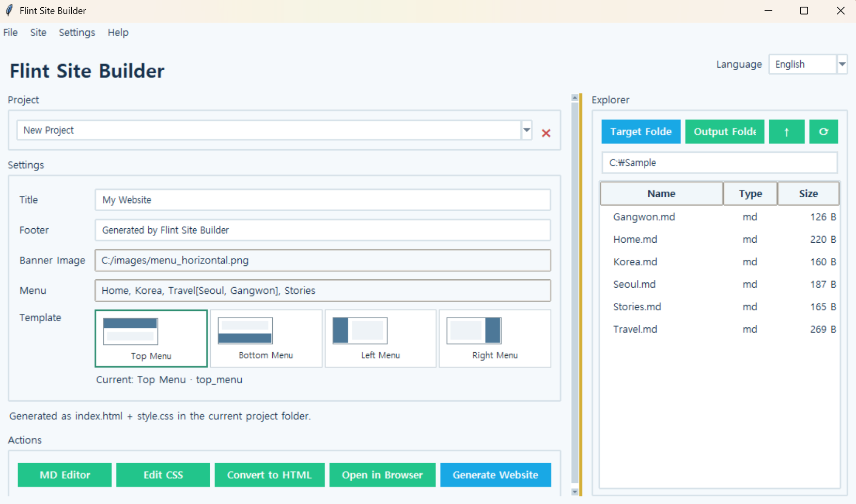Click the up-arrow parent folder button
856x504 pixels.
(x=786, y=132)
